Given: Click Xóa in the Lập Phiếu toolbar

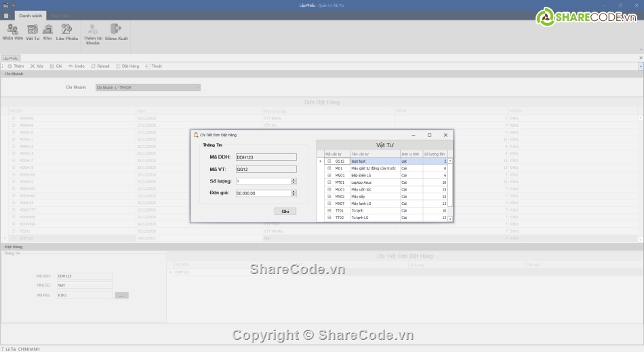Looking at the screenshot, I should pos(37,66).
